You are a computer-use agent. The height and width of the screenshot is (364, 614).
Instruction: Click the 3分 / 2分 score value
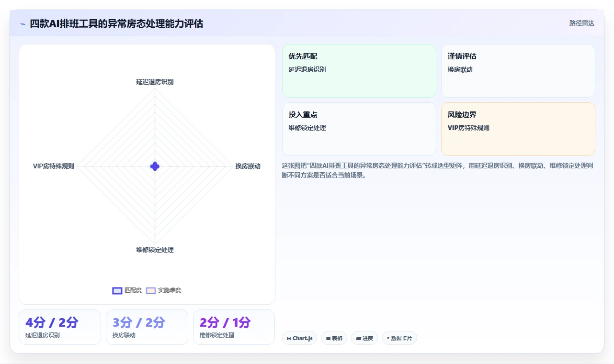139,322
